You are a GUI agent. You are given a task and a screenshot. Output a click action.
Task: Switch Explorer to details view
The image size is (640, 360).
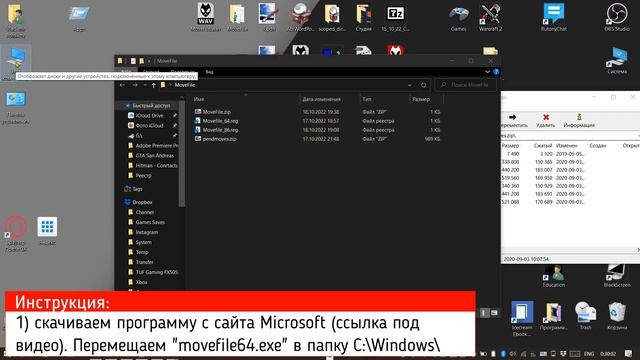point(484,313)
